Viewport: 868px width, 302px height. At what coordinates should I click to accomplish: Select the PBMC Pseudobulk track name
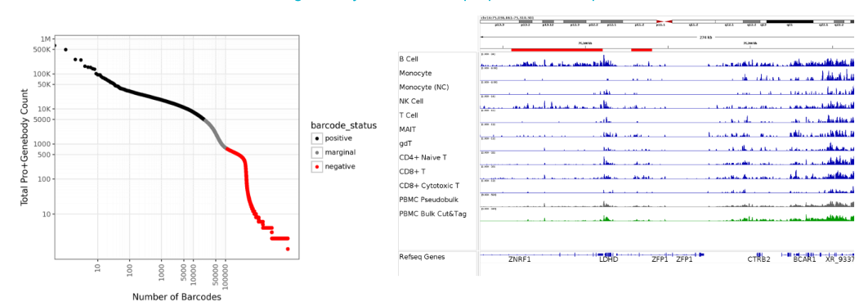[428, 200]
